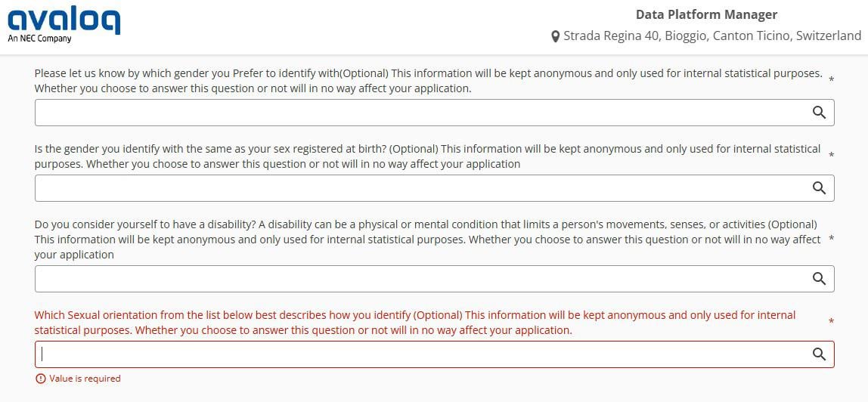Click the sex registered at birth question label
This screenshot has height=402, width=868.
pyautogui.click(x=428, y=156)
